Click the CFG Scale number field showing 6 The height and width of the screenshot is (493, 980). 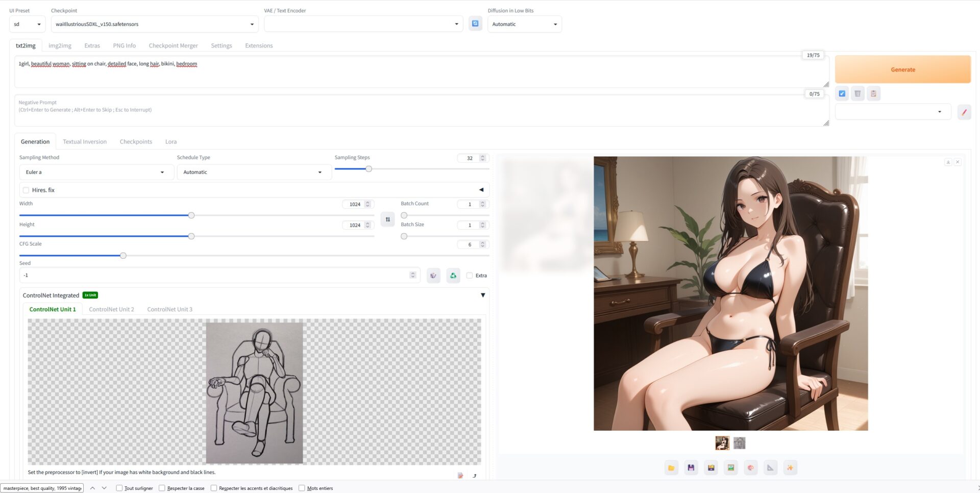coord(470,244)
